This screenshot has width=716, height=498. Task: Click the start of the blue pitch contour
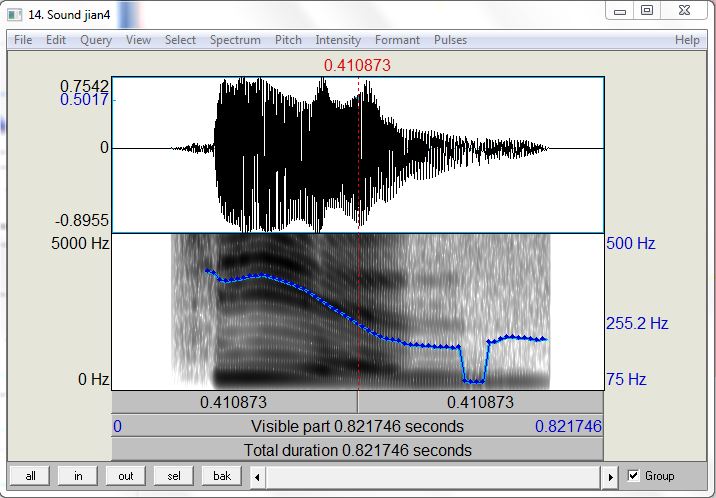pyautogui.click(x=207, y=271)
